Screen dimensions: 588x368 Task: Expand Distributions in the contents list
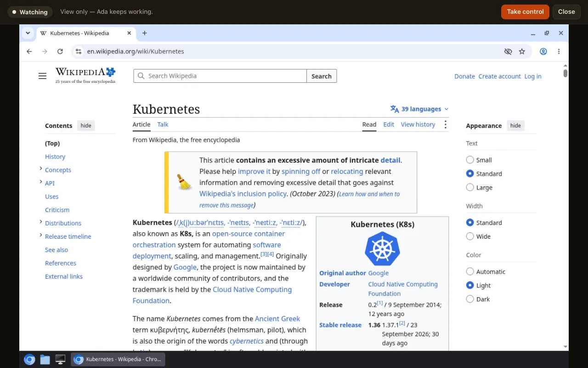pos(41,223)
